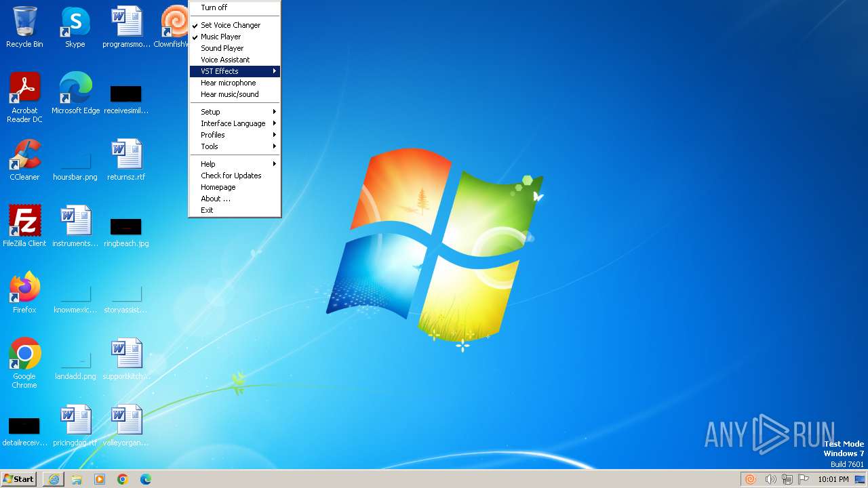Open the Recycle Bin desktop icon
This screenshot has height=488, width=868.
pyautogui.click(x=24, y=27)
